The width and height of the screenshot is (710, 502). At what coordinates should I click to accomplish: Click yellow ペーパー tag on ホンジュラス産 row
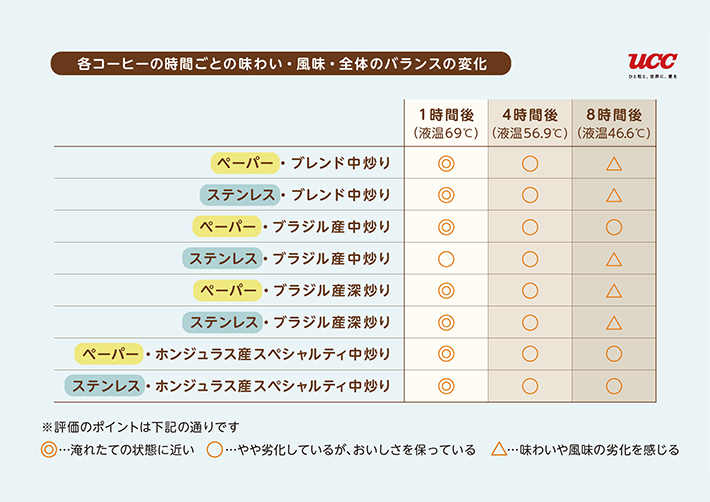tap(109, 354)
